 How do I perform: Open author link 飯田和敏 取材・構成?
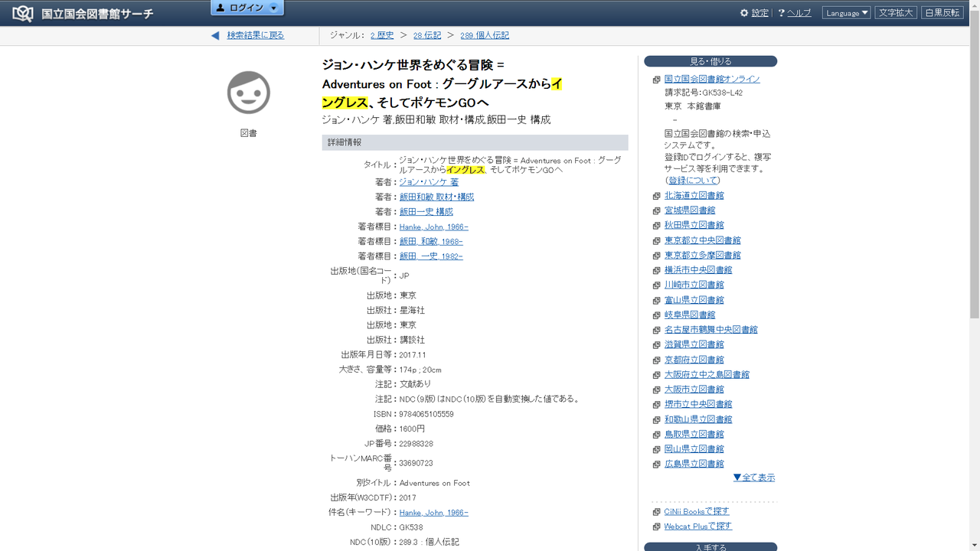[436, 197]
